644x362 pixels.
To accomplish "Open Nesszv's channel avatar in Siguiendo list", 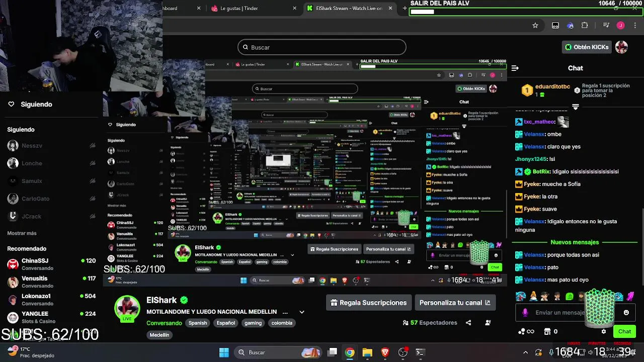I will [13, 146].
